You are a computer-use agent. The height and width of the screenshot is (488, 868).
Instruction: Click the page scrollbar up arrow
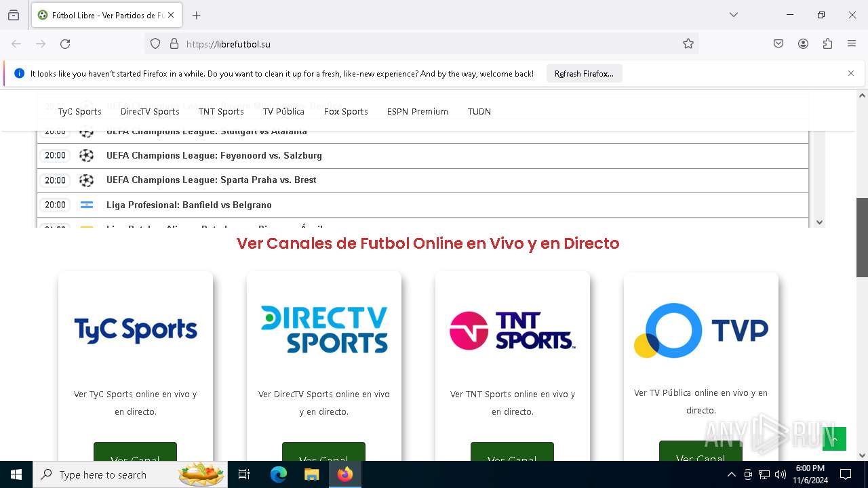(x=862, y=96)
